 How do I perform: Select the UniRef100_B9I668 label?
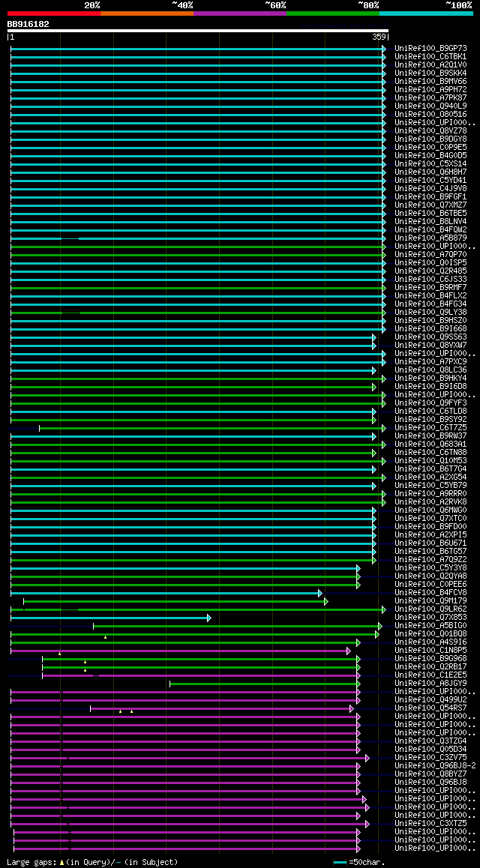(x=430, y=329)
